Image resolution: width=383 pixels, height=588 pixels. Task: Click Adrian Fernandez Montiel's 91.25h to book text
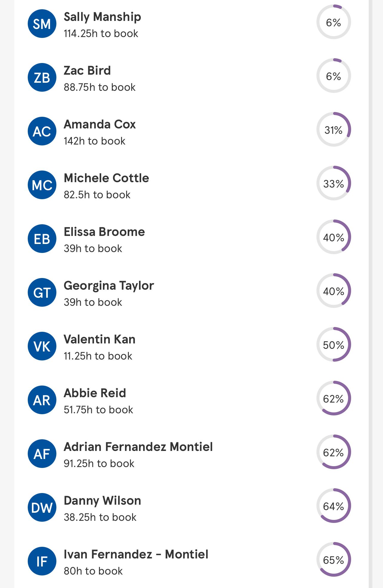click(x=99, y=463)
